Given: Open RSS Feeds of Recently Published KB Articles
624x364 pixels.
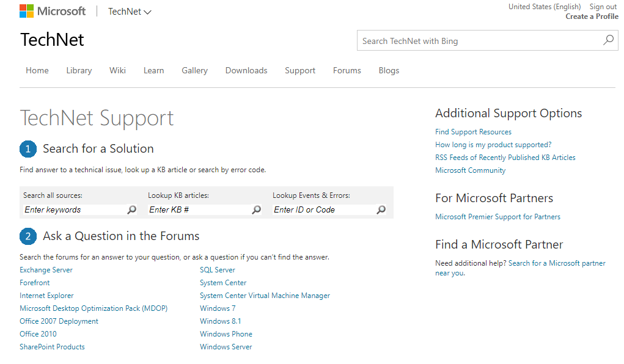Looking at the screenshot, I should tap(505, 157).
